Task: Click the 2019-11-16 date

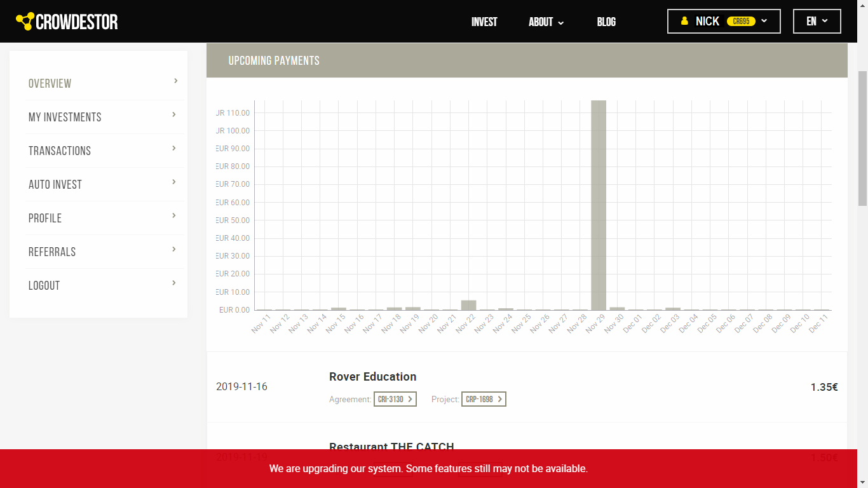Action: coord(241,387)
